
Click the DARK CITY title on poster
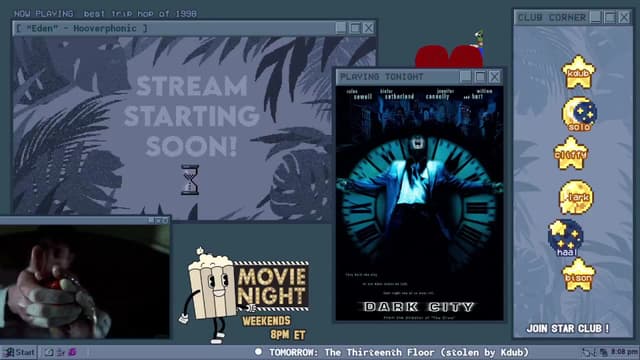pyautogui.click(x=419, y=307)
